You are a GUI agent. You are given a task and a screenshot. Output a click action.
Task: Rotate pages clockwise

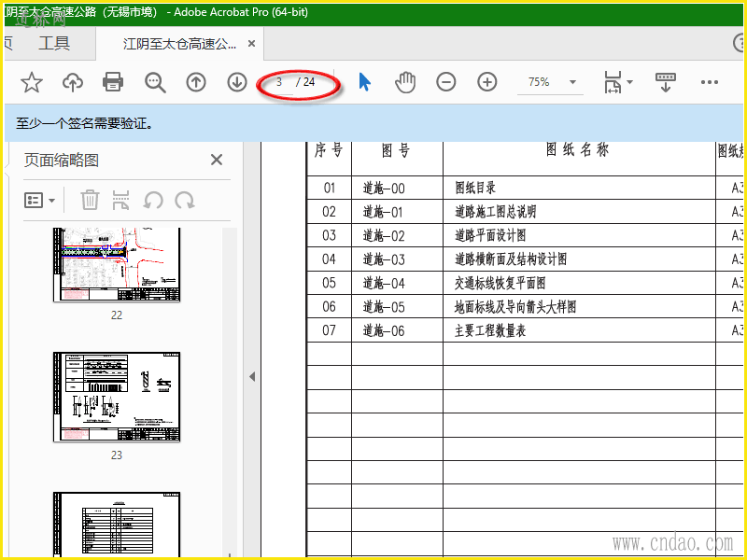click(184, 200)
